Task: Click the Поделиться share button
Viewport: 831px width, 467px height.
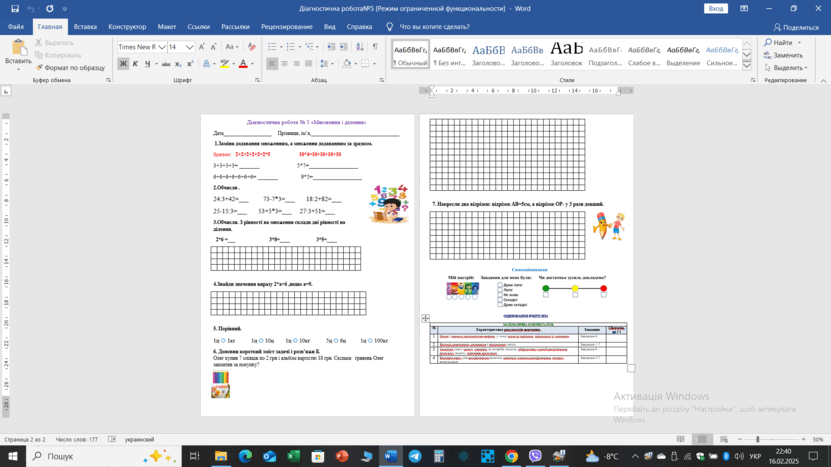Action: point(796,27)
